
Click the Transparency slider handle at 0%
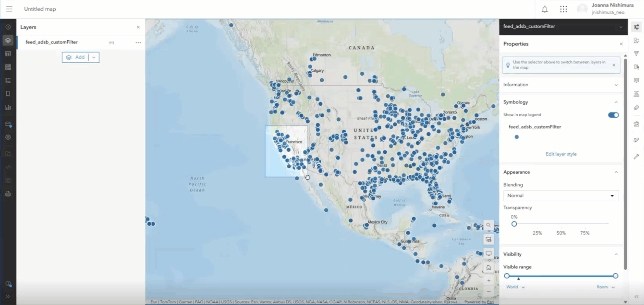click(514, 224)
